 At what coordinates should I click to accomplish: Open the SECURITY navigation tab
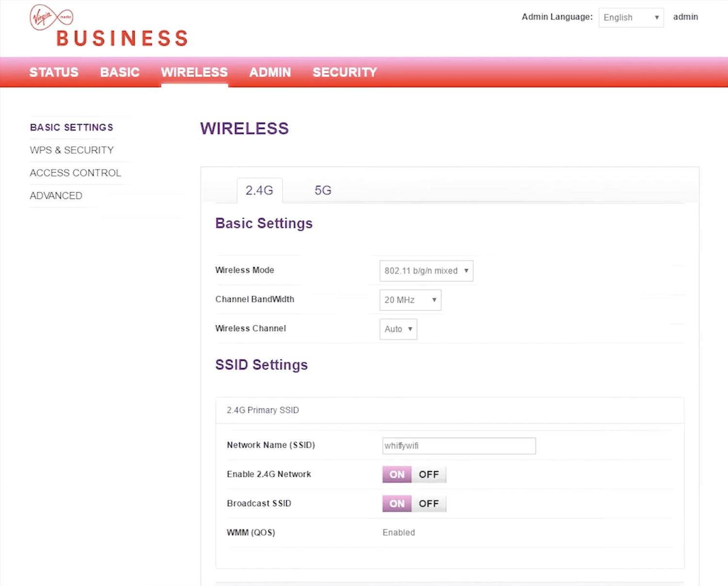click(x=345, y=72)
